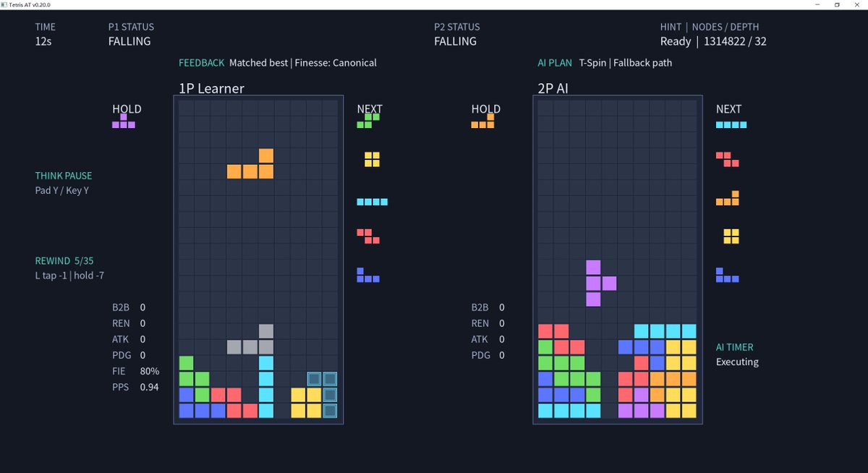Click the falling orange L piece on 1P board
The height and width of the screenshot is (473, 868).
pyautogui.click(x=250, y=163)
